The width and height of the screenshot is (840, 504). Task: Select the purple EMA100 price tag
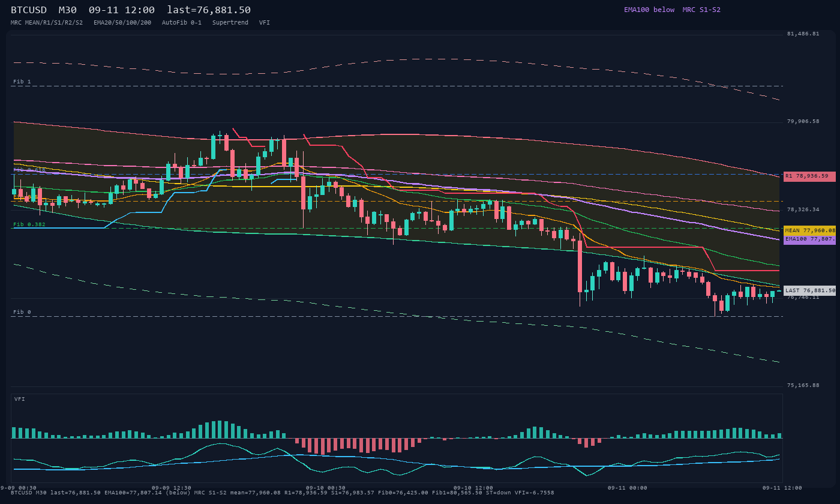point(809,239)
